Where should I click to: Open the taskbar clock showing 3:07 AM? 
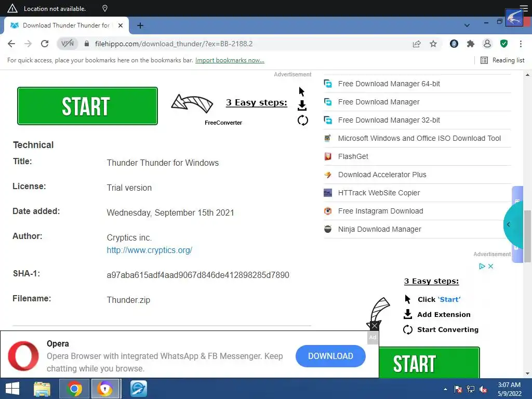pos(509,389)
